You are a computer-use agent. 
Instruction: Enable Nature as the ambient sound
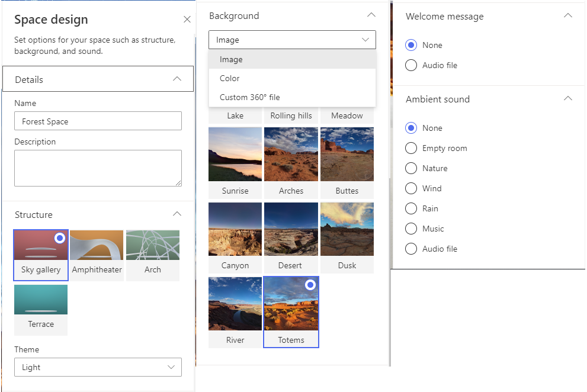(x=411, y=168)
